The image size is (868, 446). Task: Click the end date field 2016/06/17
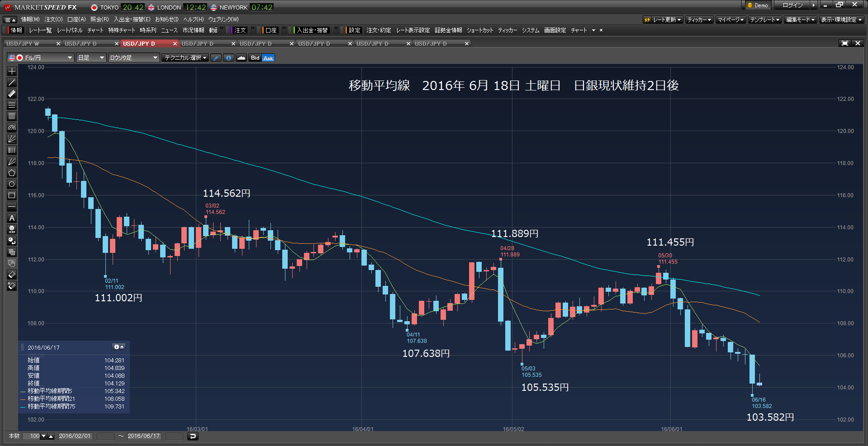tap(144, 436)
